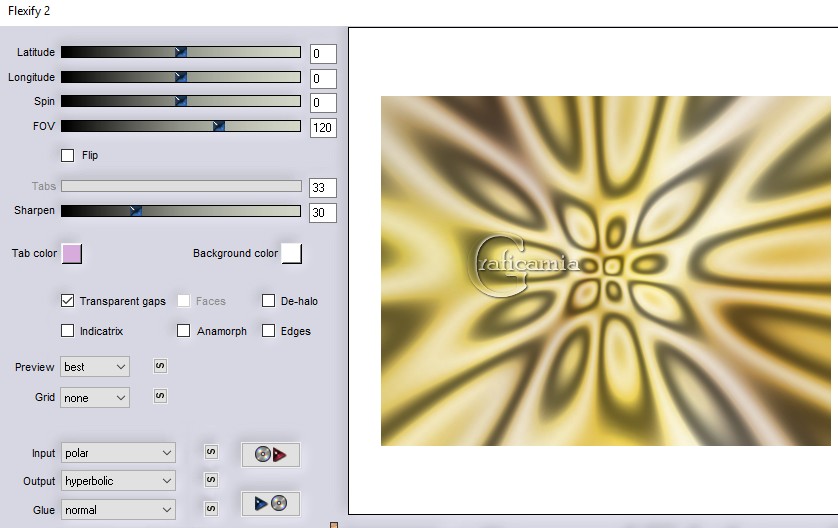Click the S icon next to Grid
This screenshot has width=838, height=528.
point(160,396)
